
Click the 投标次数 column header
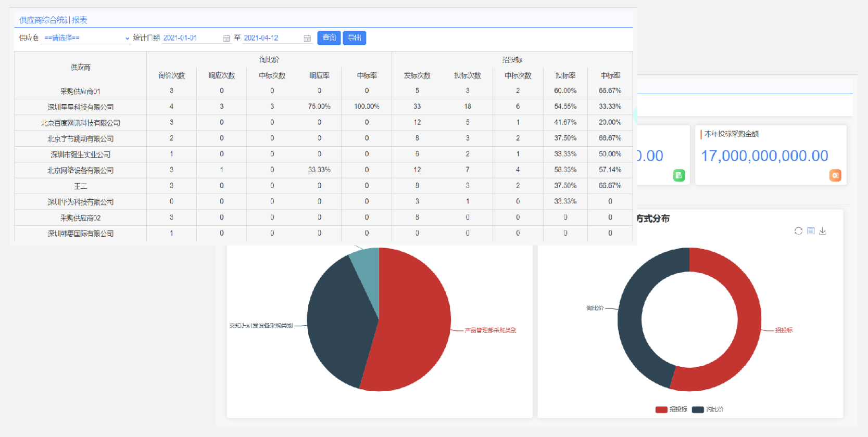coord(468,75)
